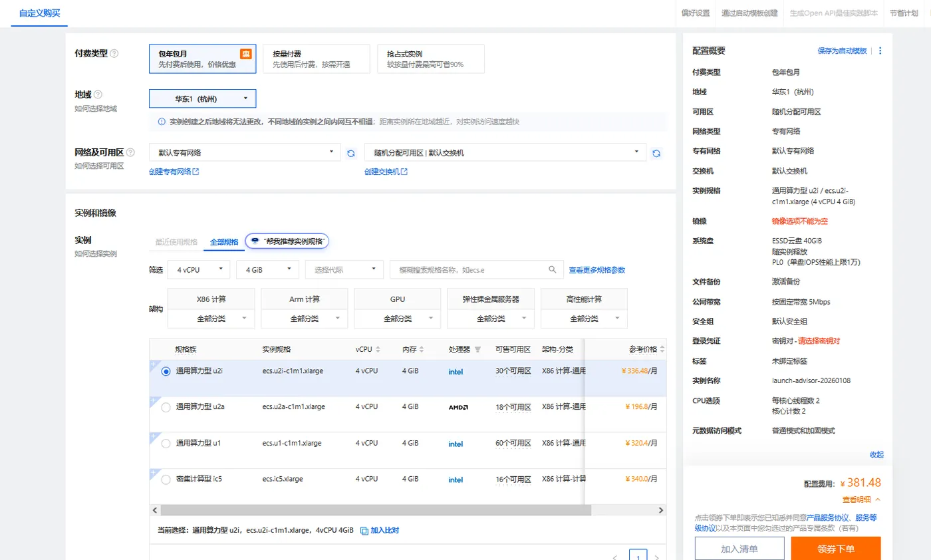This screenshot has height=560, width=931.
Task: Refresh the 默认交换机 list
Action: pyautogui.click(x=656, y=153)
